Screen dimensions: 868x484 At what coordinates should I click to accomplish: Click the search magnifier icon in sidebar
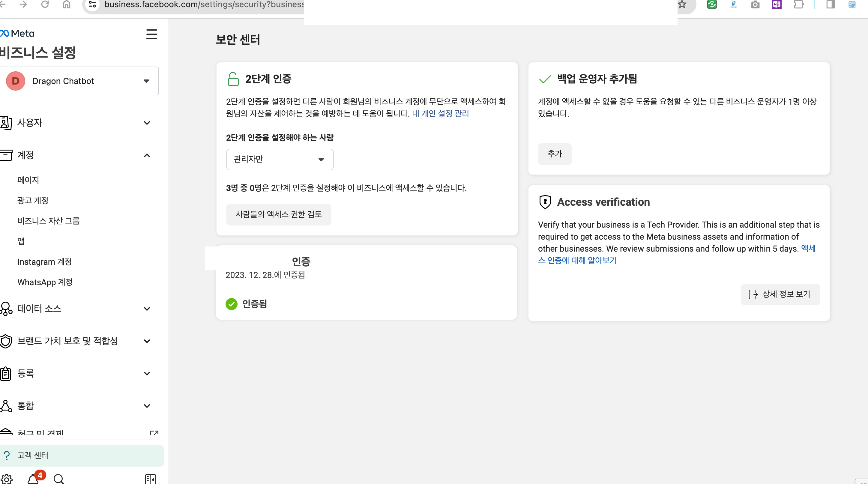pos(58,479)
